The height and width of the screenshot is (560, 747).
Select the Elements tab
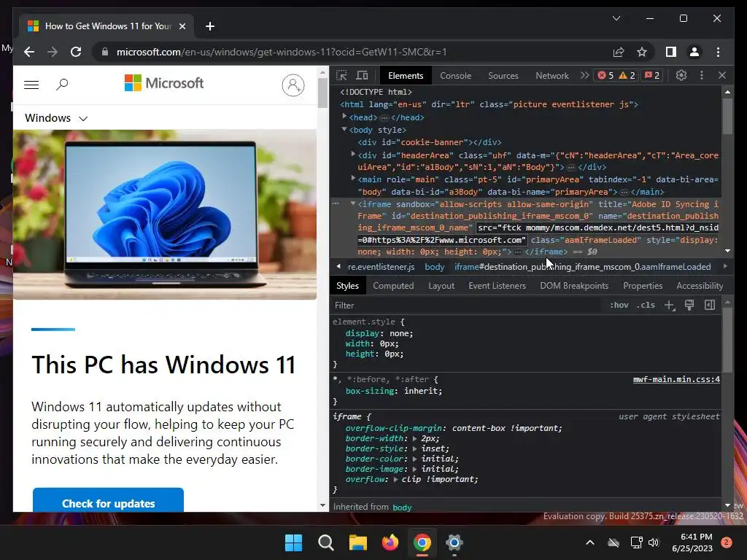(406, 75)
